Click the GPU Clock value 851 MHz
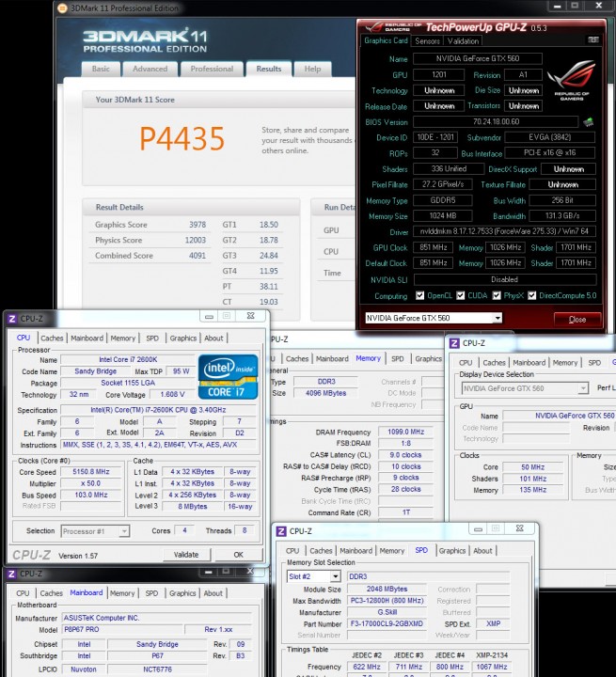 [x=434, y=247]
